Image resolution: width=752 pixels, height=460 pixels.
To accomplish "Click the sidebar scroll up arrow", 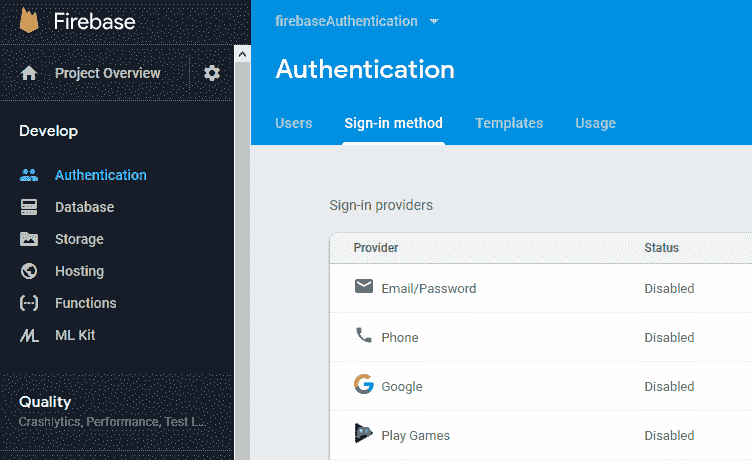I will tap(242, 54).
